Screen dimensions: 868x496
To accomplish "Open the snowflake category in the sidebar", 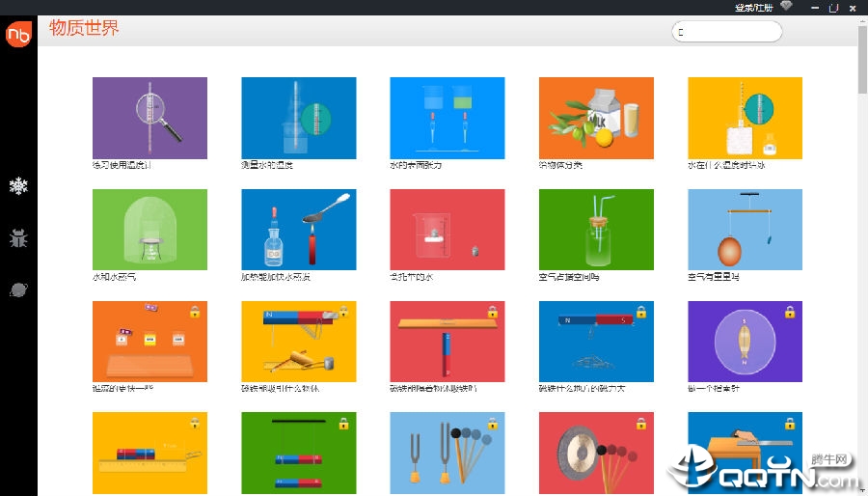I will [18, 186].
